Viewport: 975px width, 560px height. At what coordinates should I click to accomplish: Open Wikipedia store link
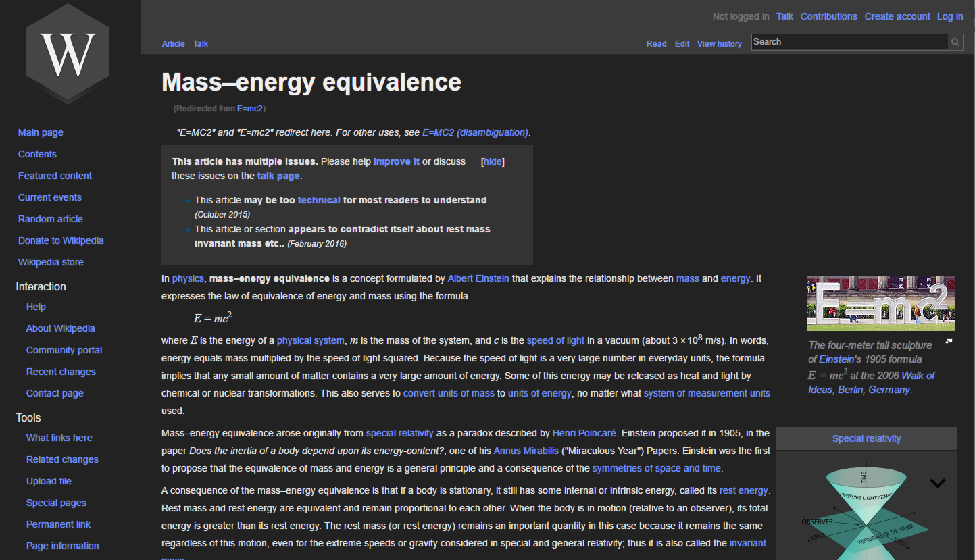point(51,262)
